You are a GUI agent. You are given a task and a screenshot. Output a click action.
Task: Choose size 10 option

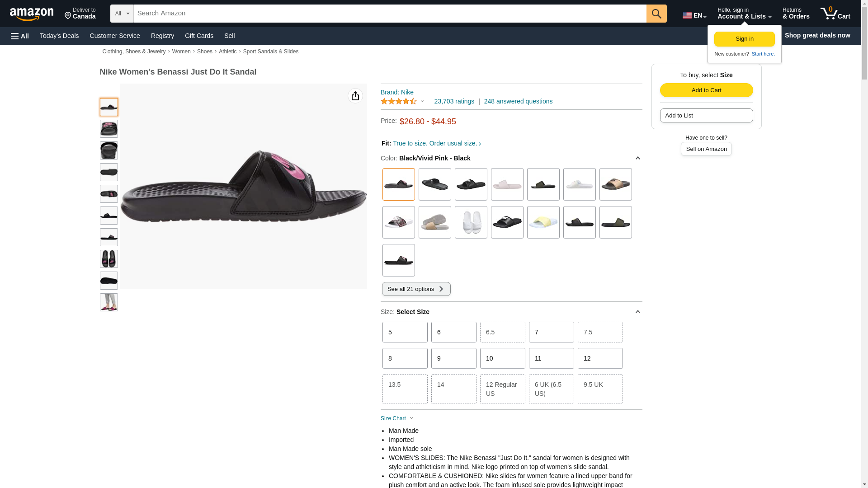click(x=502, y=358)
